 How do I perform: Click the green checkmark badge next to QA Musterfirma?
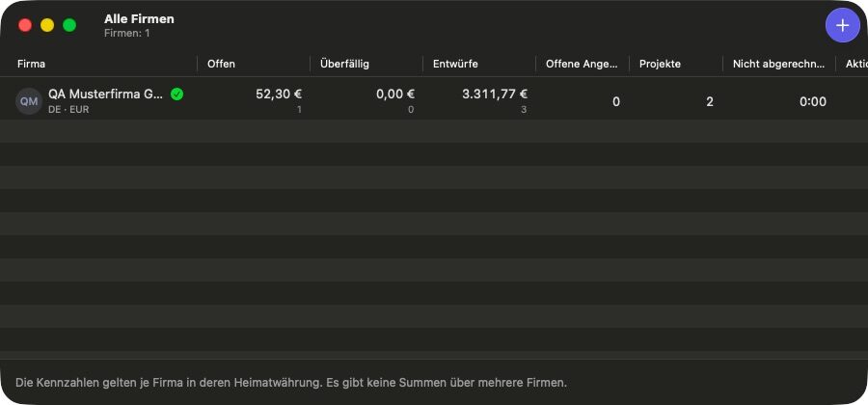pyautogui.click(x=176, y=94)
